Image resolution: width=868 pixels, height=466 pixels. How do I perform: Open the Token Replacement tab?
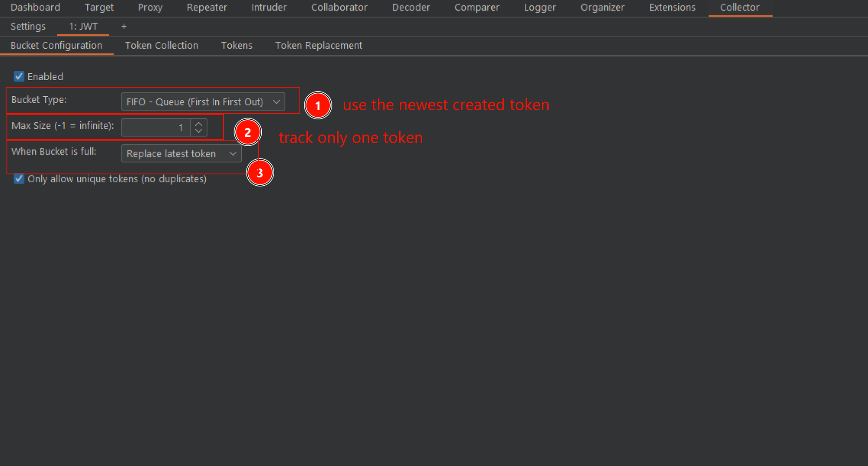tap(319, 46)
